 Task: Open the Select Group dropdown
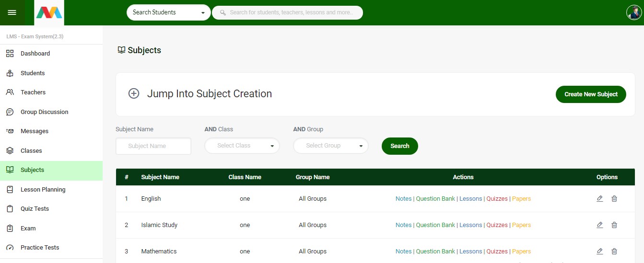[331, 146]
